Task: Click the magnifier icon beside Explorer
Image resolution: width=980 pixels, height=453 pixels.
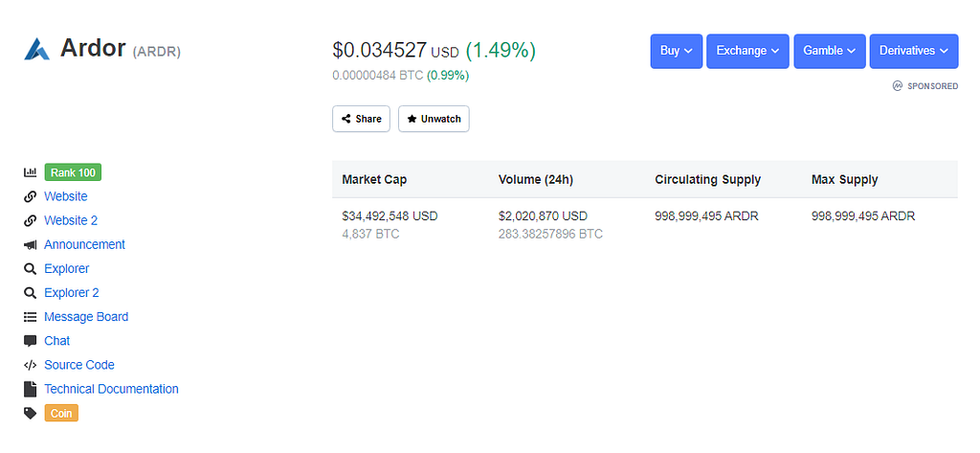Action: pyautogui.click(x=30, y=269)
